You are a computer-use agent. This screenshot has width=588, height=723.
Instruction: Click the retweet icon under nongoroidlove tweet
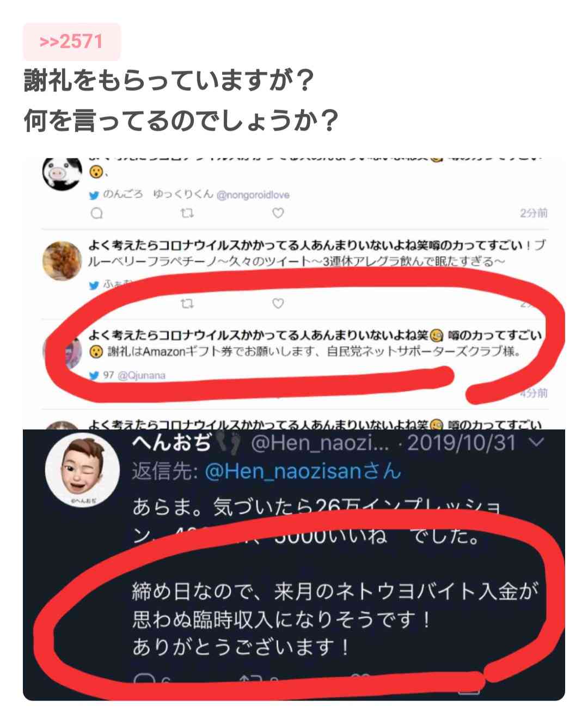pyautogui.click(x=187, y=213)
